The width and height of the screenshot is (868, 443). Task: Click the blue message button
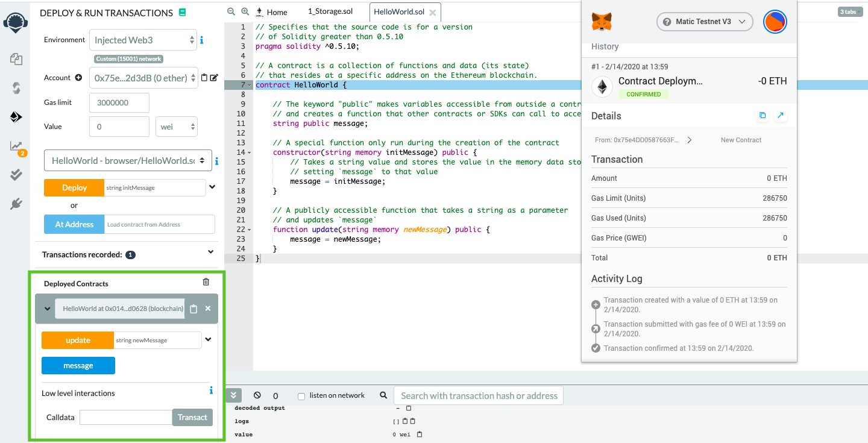pos(78,365)
